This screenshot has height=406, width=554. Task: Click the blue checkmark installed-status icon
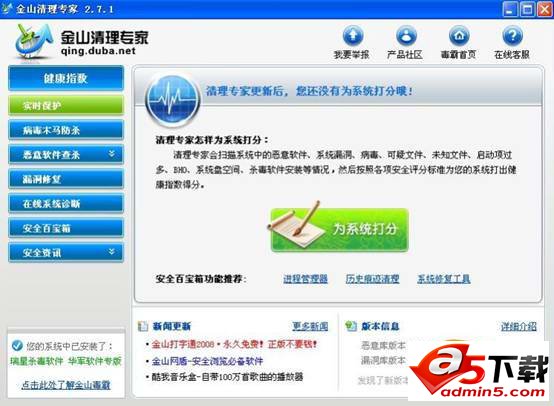tap(17, 345)
